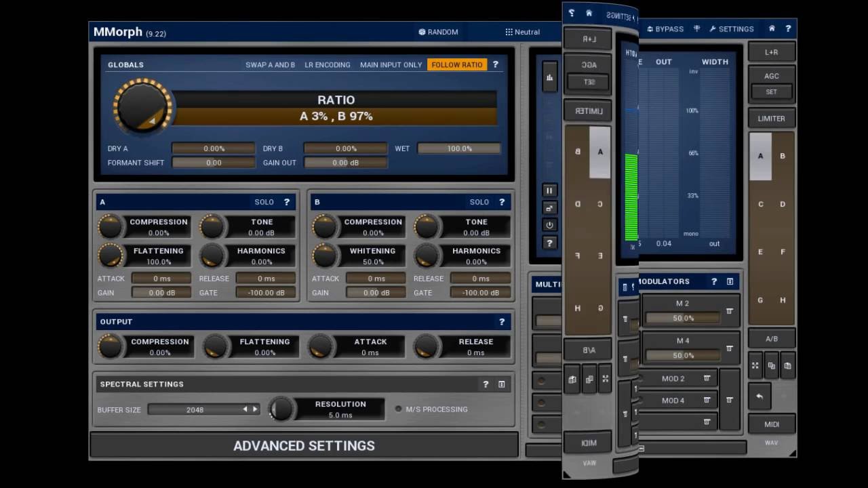Image resolution: width=868 pixels, height=488 pixels.
Task: Click the four-arrows icon below the right-side A/B button
Action: (756, 365)
